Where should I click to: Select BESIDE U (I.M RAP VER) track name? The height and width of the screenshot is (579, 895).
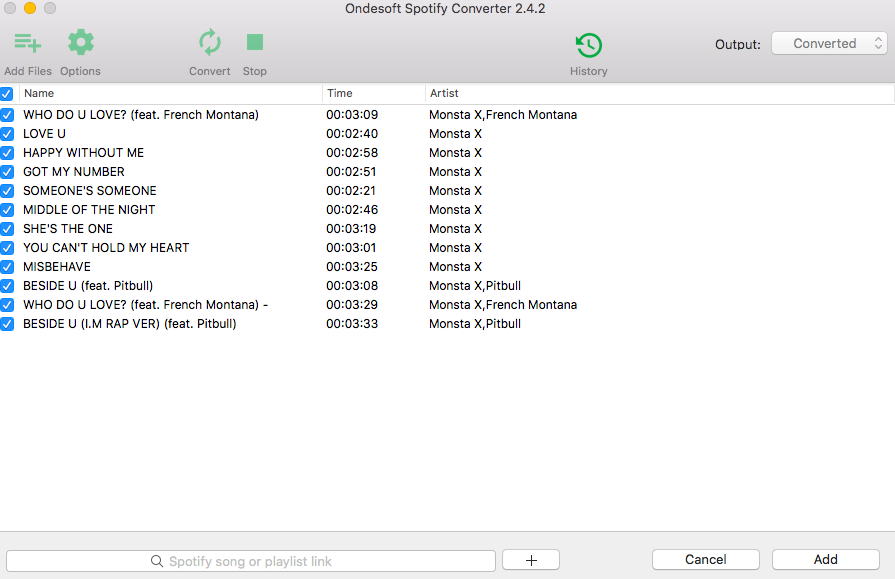130,324
